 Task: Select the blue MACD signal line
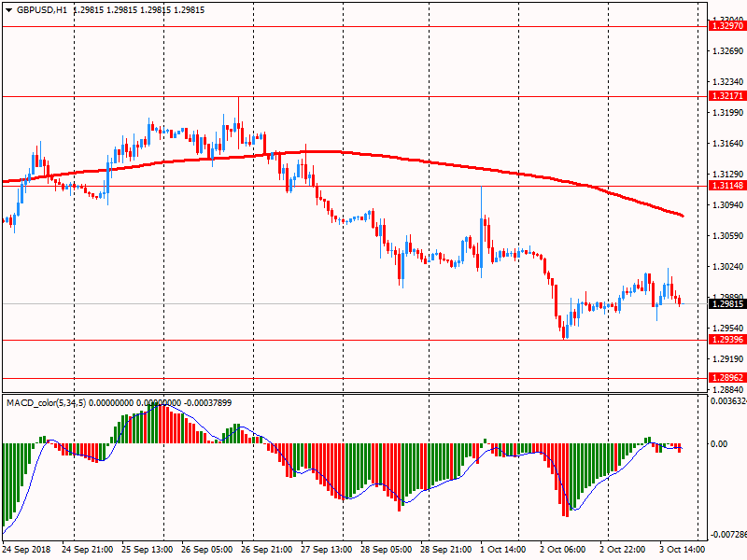coord(342,496)
